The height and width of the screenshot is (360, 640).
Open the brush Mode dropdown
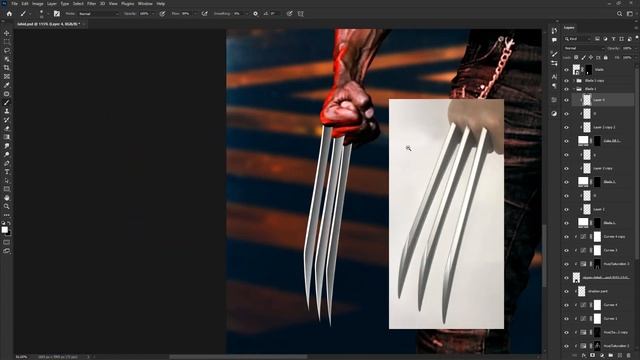coord(98,13)
